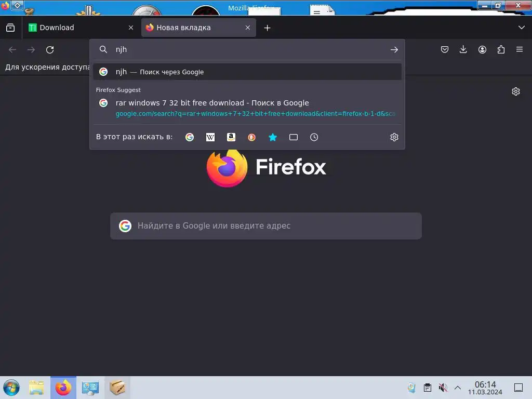Expand the list all tabs chevron

tap(522, 28)
